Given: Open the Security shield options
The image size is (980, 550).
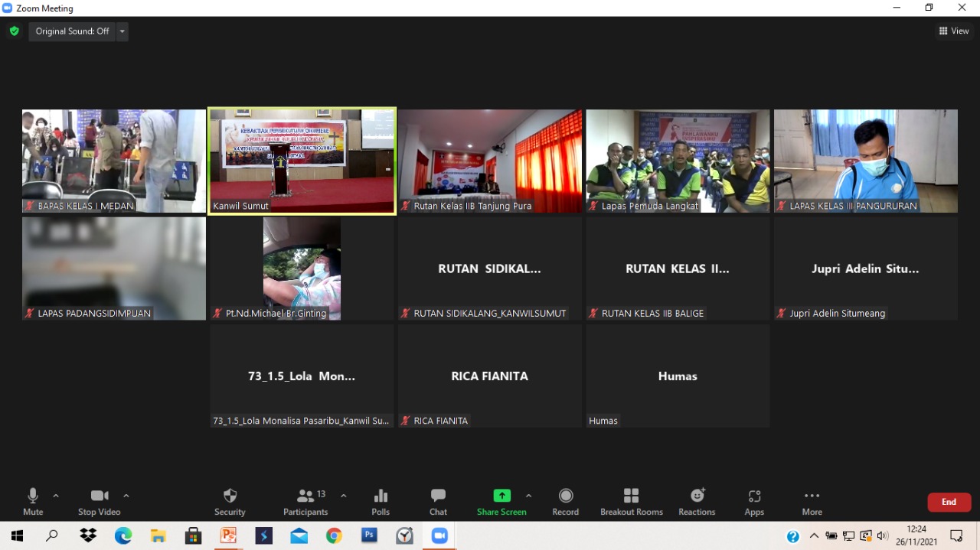Looking at the screenshot, I should pyautogui.click(x=230, y=501).
